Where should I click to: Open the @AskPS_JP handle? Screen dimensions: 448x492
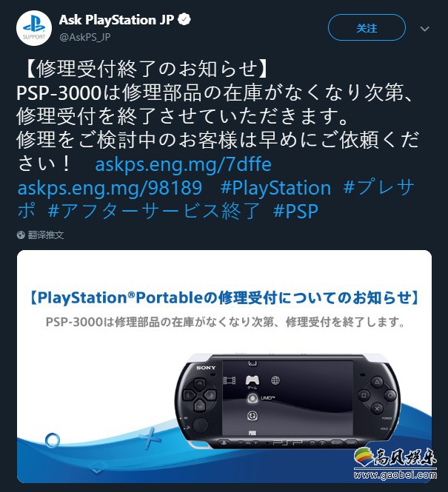click(x=84, y=37)
